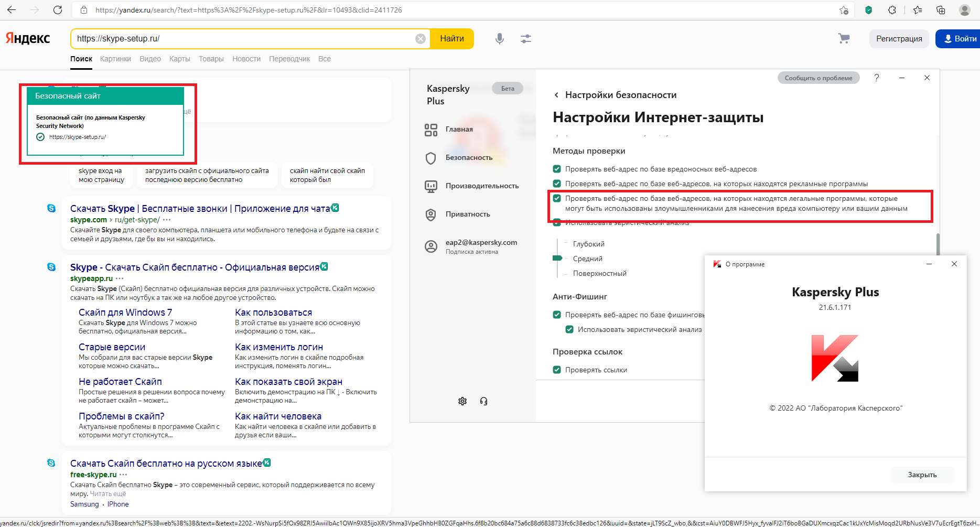Image resolution: width=980 pixels, height=527 pixels.
Task: Toggle Anti-Phishing heuristic analysis checkbox
Action: [569, 329]
